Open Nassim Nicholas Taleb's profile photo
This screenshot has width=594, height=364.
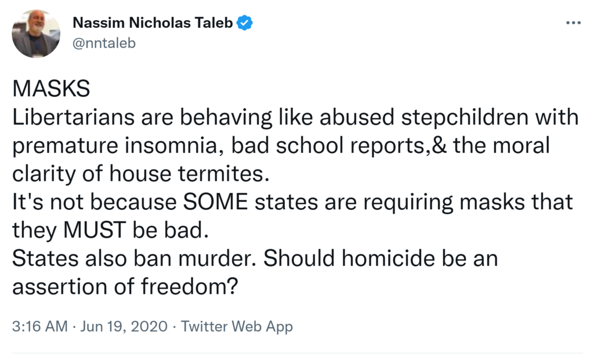click(36, 34)
